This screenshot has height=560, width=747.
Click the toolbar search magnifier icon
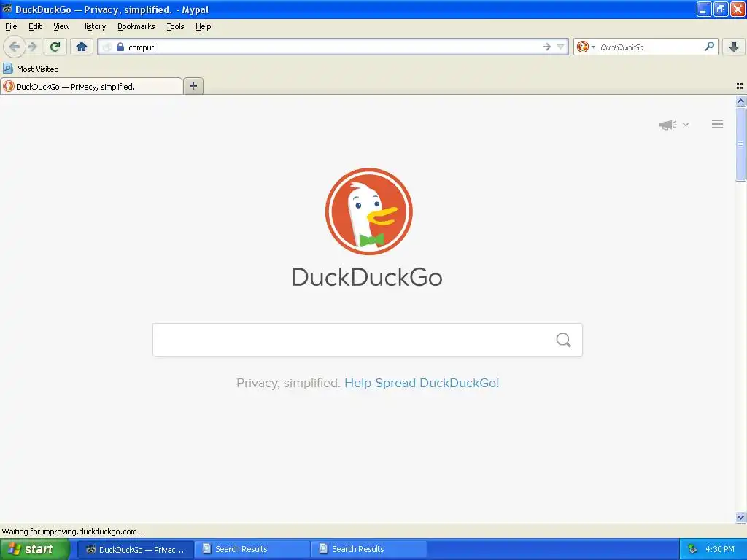[709, 47]
